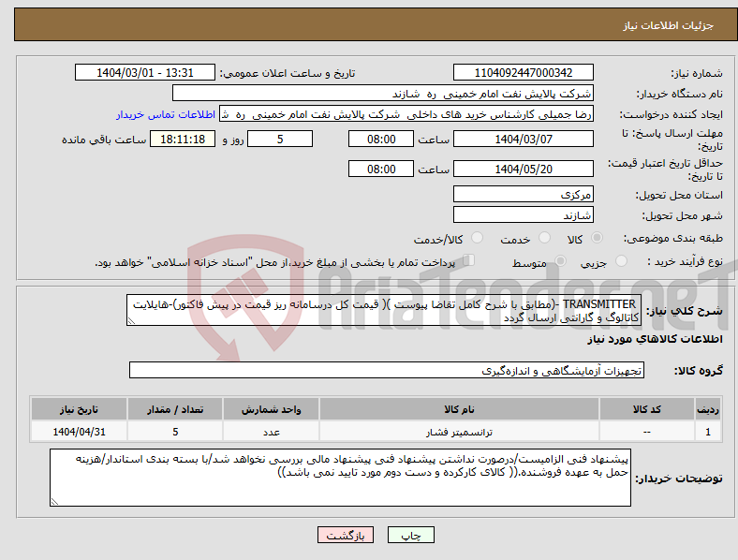Click the اطلاعات کالاهای مورد نیاز section heading
738x560 pixels.
655,339
